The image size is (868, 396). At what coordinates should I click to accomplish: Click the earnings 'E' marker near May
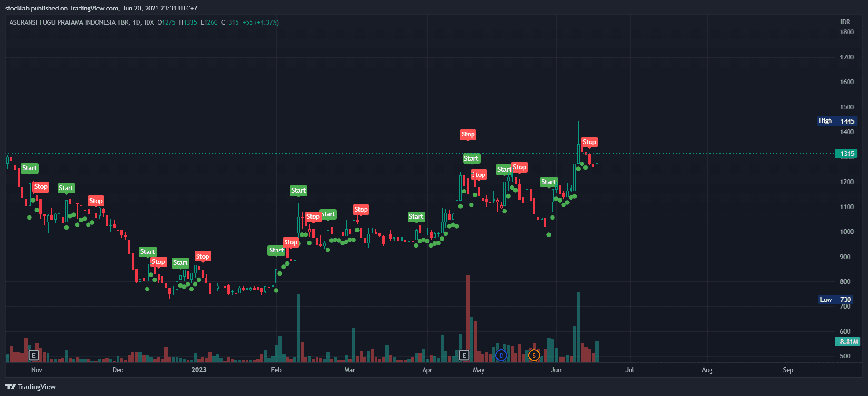[x=464, y=355]
